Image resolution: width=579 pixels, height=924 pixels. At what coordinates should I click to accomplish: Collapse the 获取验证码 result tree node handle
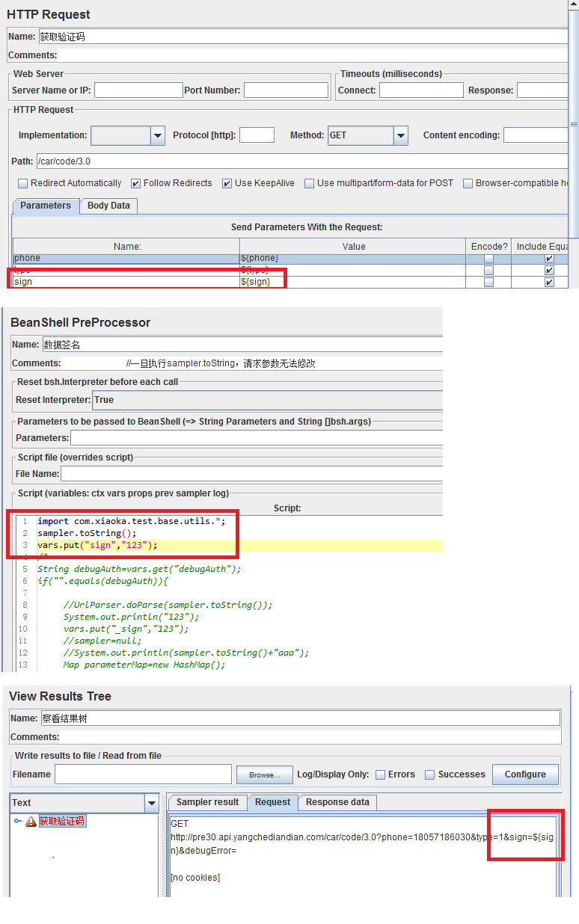17,822
